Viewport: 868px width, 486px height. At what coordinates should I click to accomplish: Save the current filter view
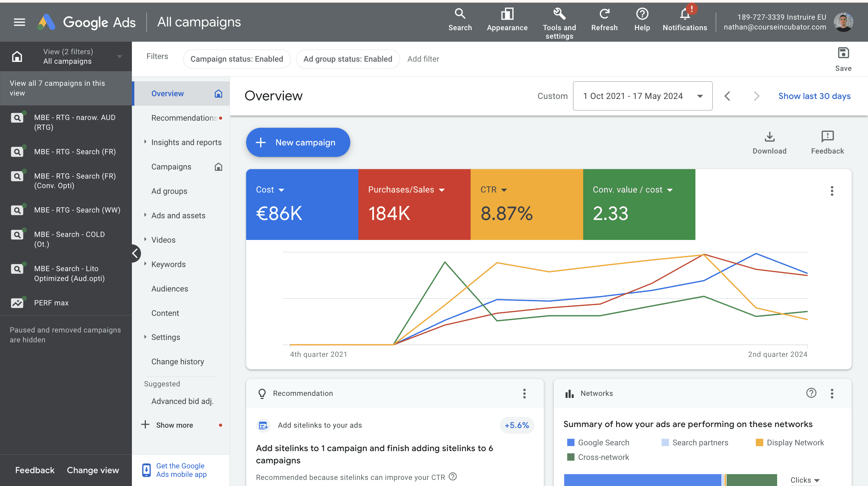843,54
